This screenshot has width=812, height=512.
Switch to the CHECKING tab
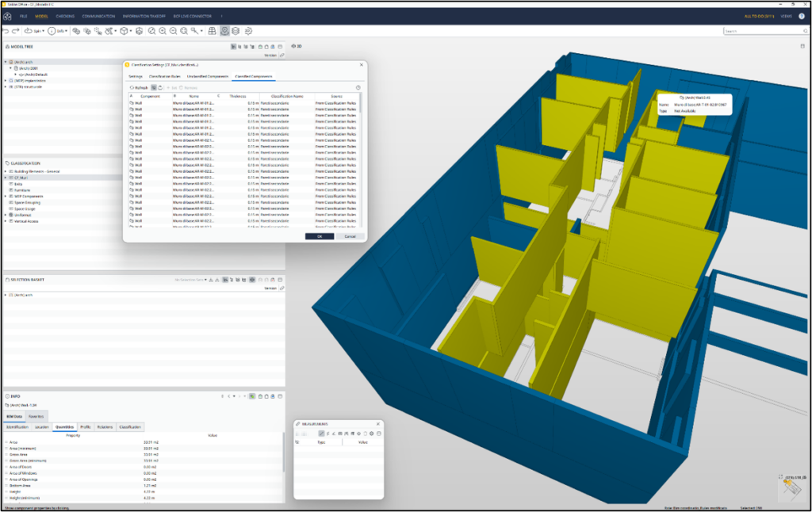click(x=65, y=17)
